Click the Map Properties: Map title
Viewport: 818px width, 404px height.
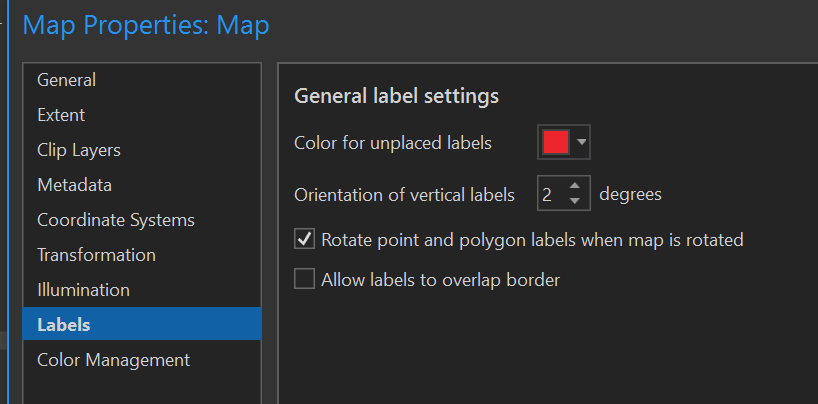tap(146, 25)
